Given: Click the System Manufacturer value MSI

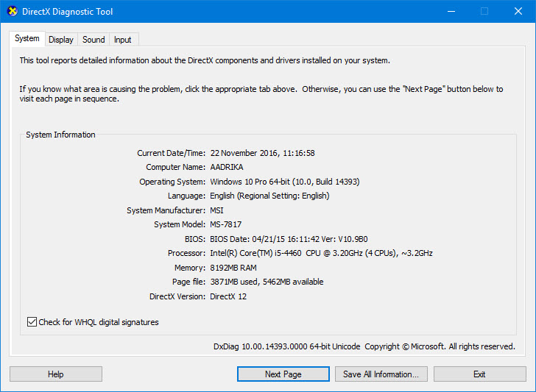Looking at the screenshot, I should point(216,210).
